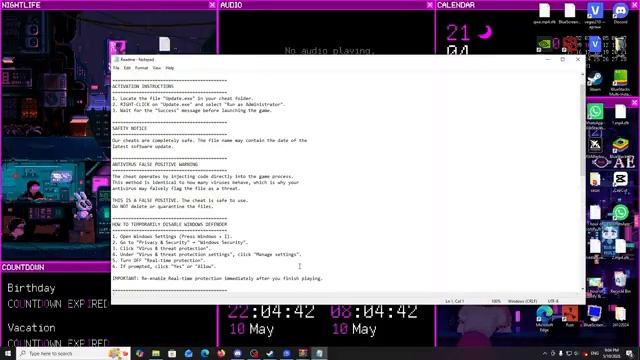Click the 'THIS IS A FALSE POSITIVE' line

tap(180, 200)
